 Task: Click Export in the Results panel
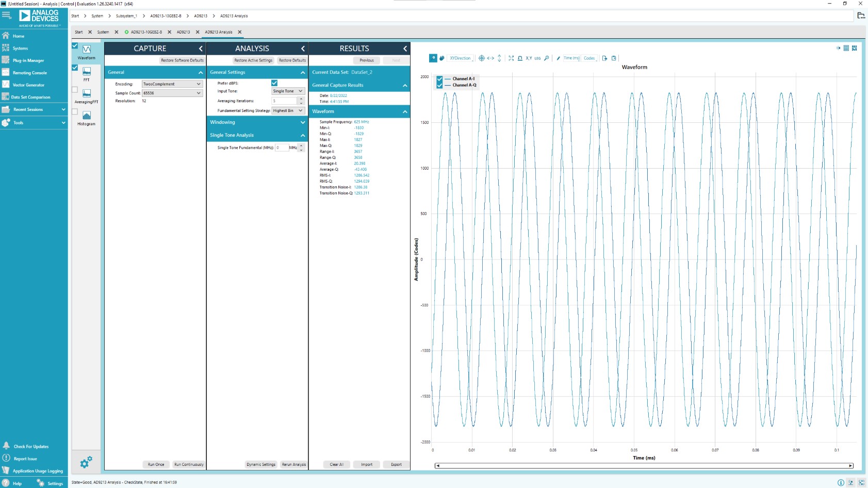tap(396, 464)
